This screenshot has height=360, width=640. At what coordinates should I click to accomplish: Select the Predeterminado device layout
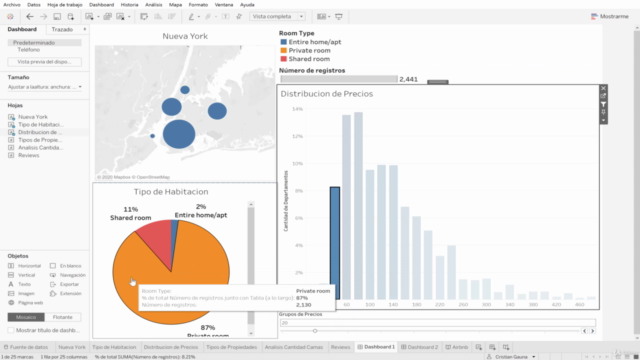44,42
